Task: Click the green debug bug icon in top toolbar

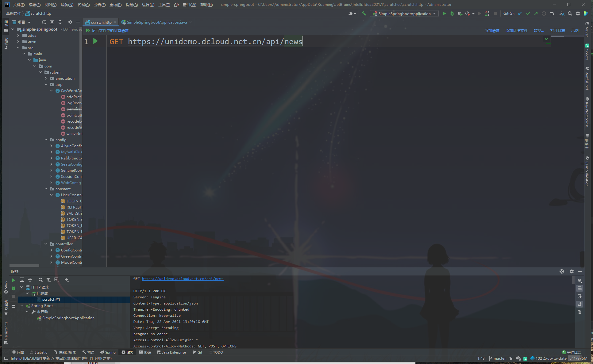Action: click(452, 13)
